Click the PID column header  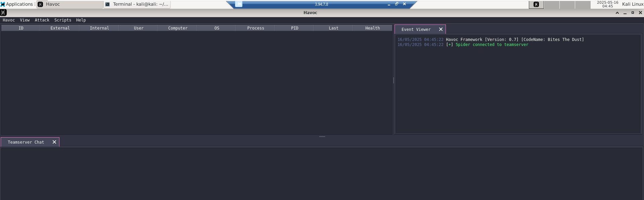294,28
